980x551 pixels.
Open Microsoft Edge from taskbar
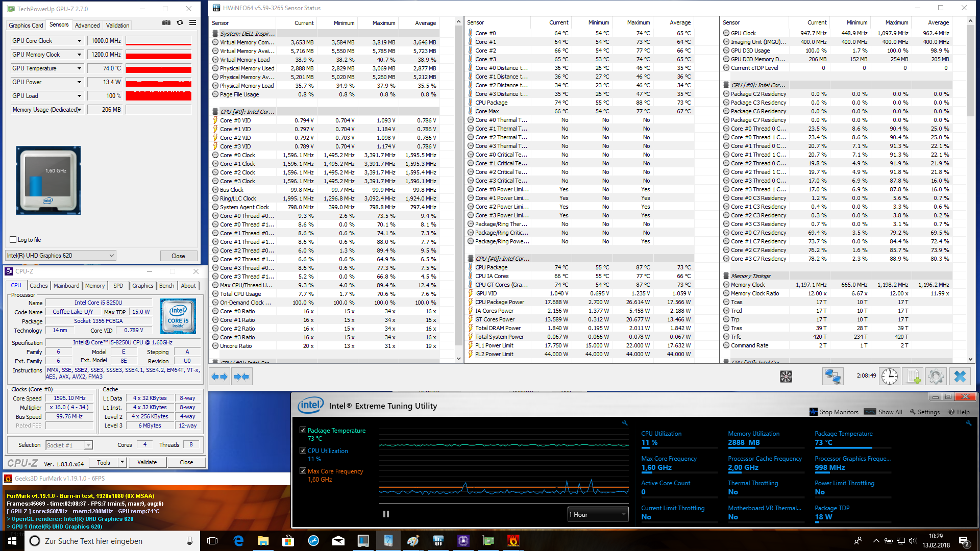tap(238, 541)
